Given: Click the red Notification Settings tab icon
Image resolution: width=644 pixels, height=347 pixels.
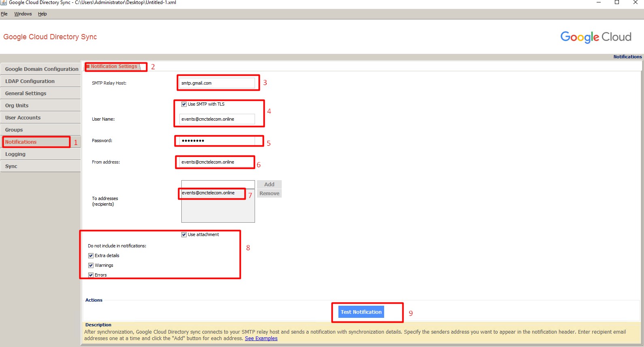Looking at the screenshot, I should (x=88, y=66).
